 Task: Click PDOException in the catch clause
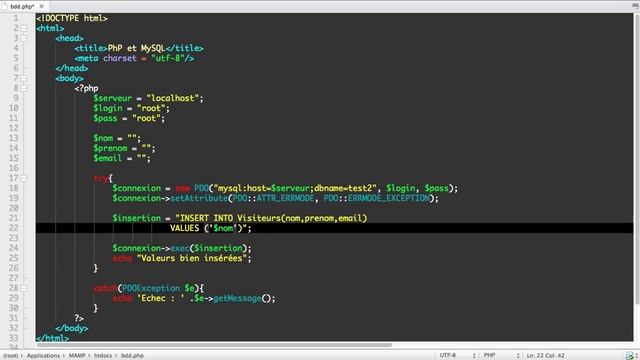coord(151,288)
